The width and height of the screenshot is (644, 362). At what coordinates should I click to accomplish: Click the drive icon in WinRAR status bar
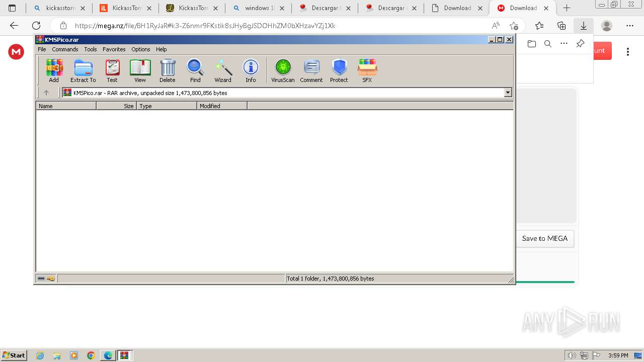[41, 279]
